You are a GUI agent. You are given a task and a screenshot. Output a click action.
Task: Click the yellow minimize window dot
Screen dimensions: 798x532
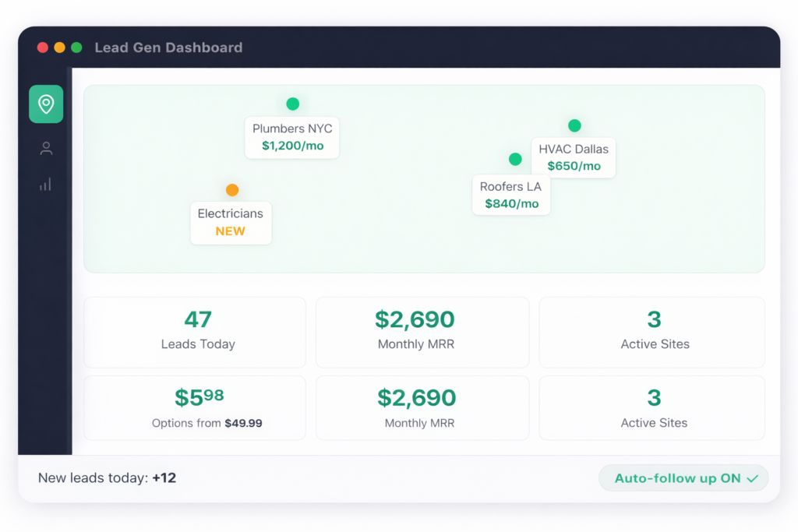[x=60, y=48]
